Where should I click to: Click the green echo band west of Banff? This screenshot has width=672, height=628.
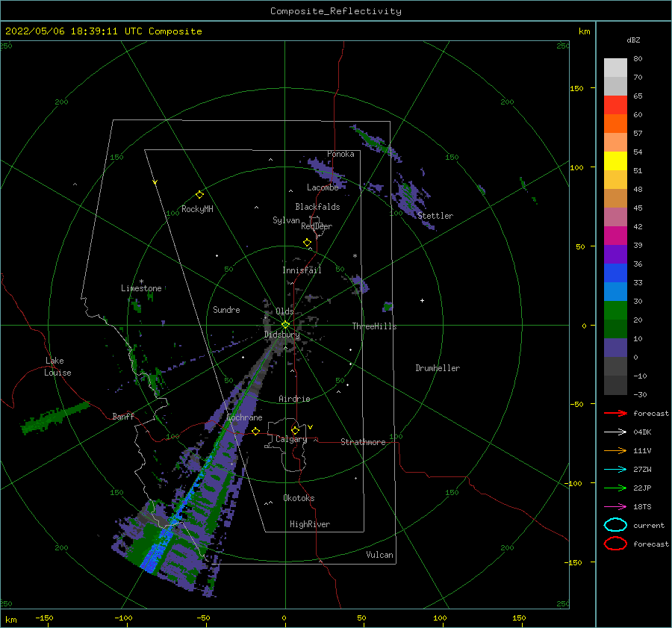click(x=55, y=417)
